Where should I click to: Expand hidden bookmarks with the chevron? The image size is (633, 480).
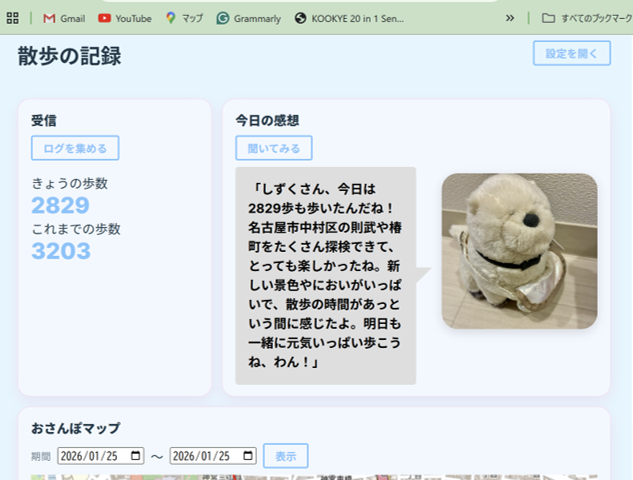click(x=510, y=18)
